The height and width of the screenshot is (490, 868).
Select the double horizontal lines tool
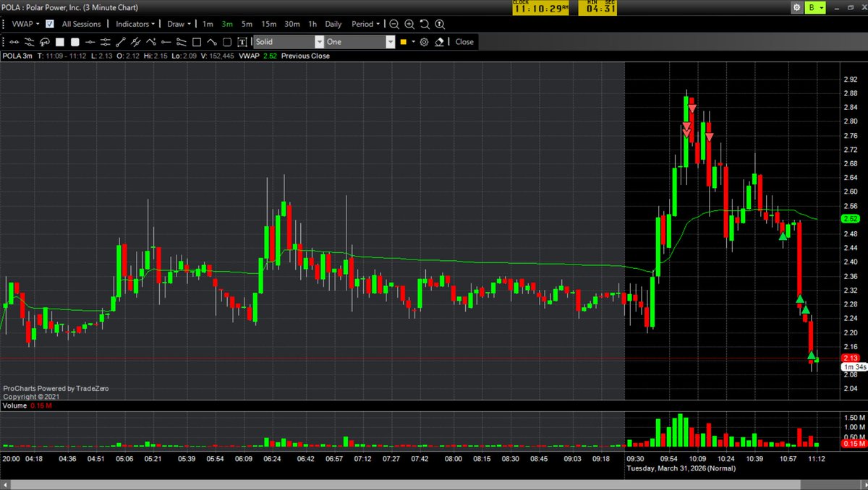pyautogui.click(x=105, y=42)
